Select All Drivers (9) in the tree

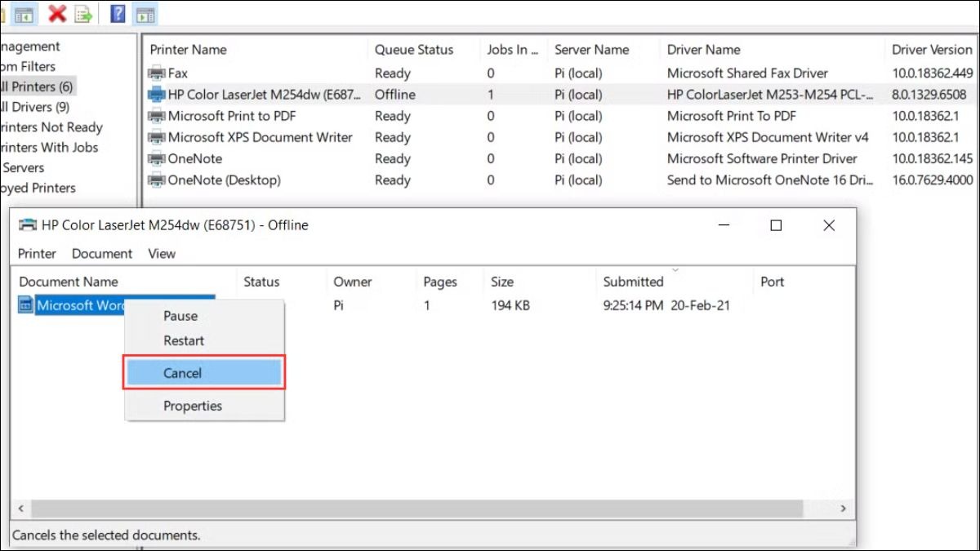point(34,107)
